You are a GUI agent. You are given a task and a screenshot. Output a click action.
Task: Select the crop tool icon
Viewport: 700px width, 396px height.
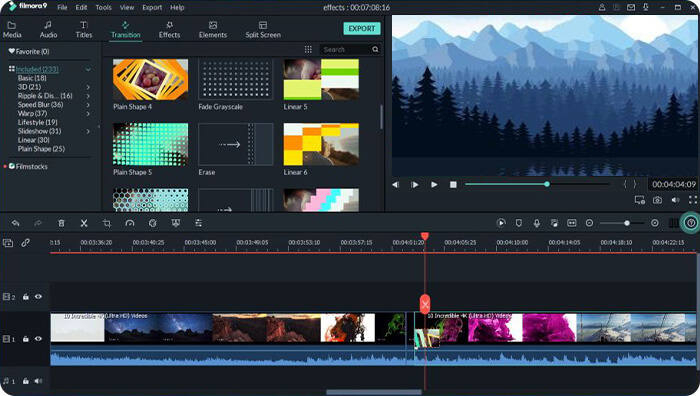[107, 223]
